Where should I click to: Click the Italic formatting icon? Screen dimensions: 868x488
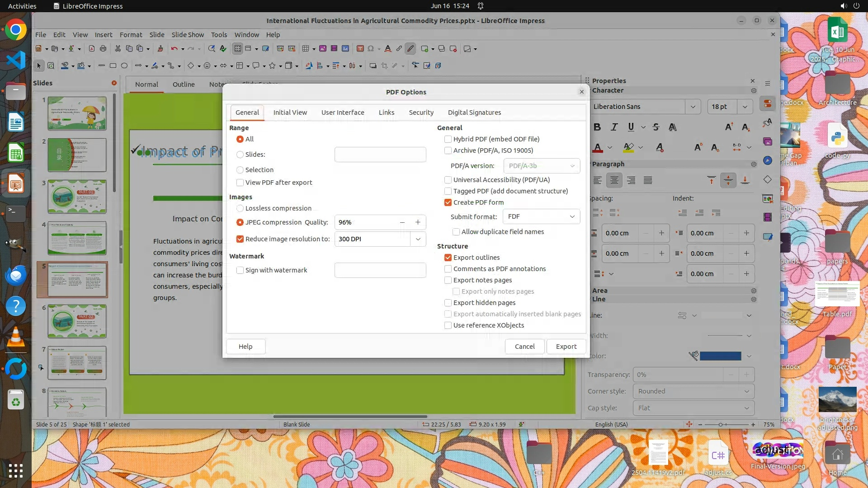coord(614,127)
